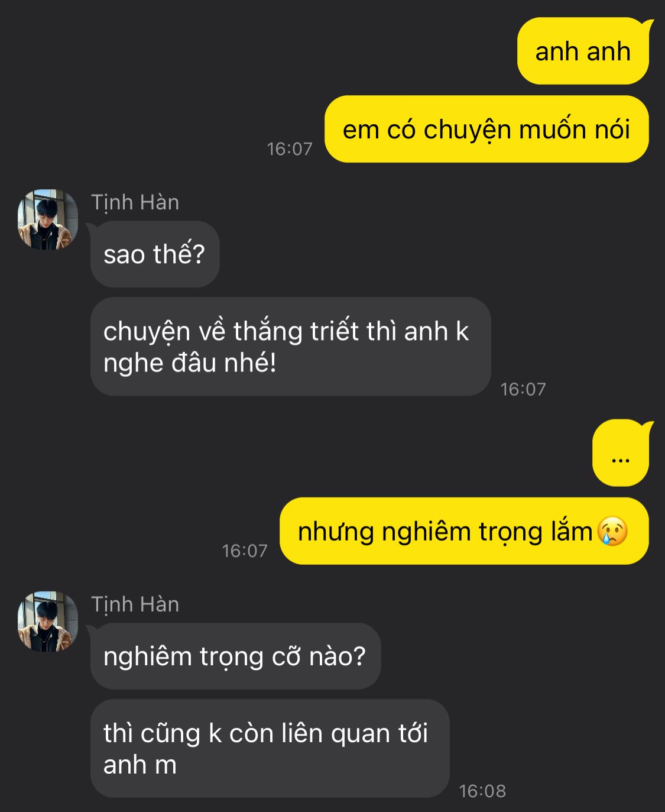Click the word 'muốn nói' in yellow bubble
Image resolution: width=665 pixels, height=812 pixels.
click(575, 129)
